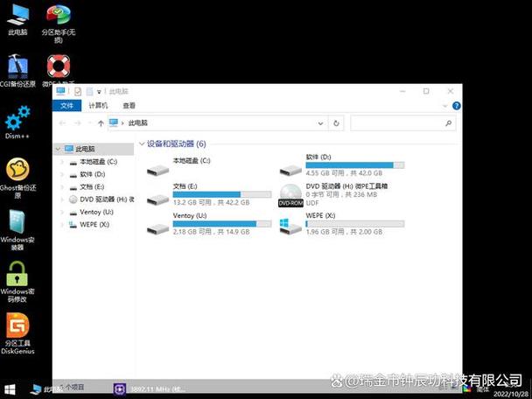This screenshot has height=399, width=532.
Task: Open the 文件 menu tab
Action: pyautogui.click(x=66, y=105)
